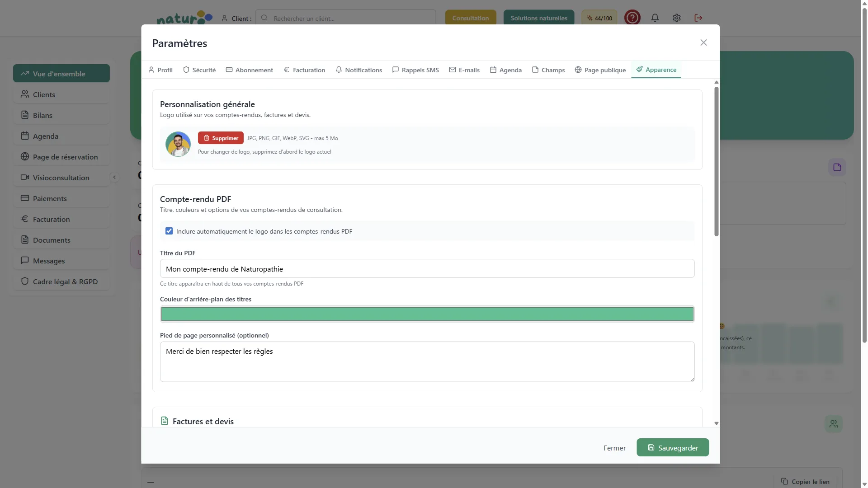The height and width of the screenshot is (488, 868).
Task: Click the logo avatar thumbnail
Action: coord(178,144)
